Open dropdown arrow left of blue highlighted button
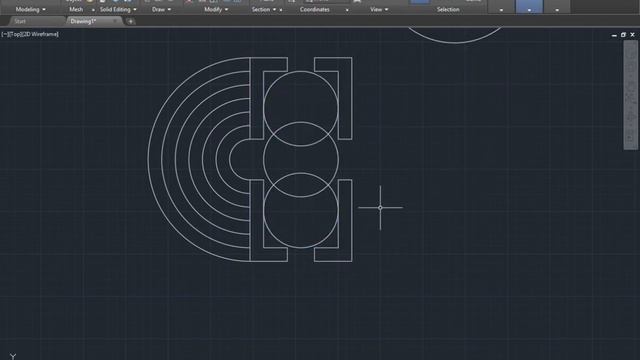Image resolution: width=640 pixels, height=360 pixels. (x=501, y=10)
